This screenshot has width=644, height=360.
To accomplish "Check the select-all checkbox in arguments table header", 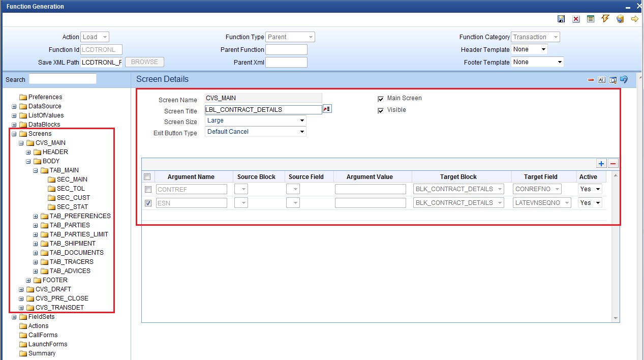I will point(147,177).
